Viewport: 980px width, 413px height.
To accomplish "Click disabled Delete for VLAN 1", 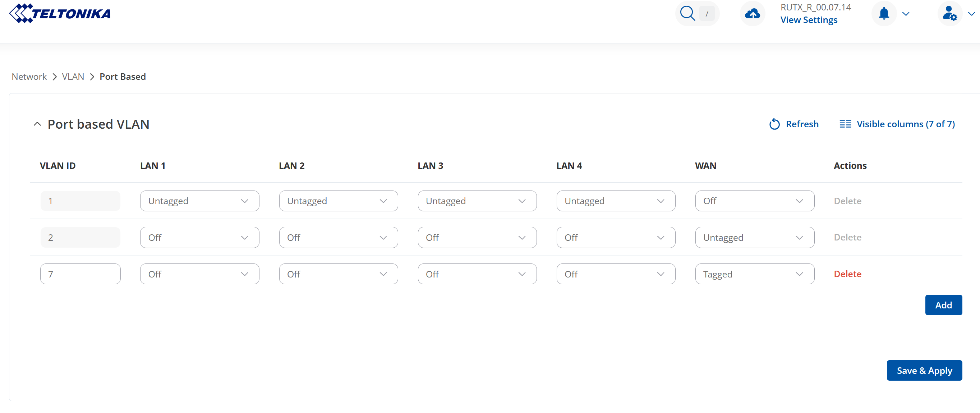I will pyautogui.click(x=848, y=201).
